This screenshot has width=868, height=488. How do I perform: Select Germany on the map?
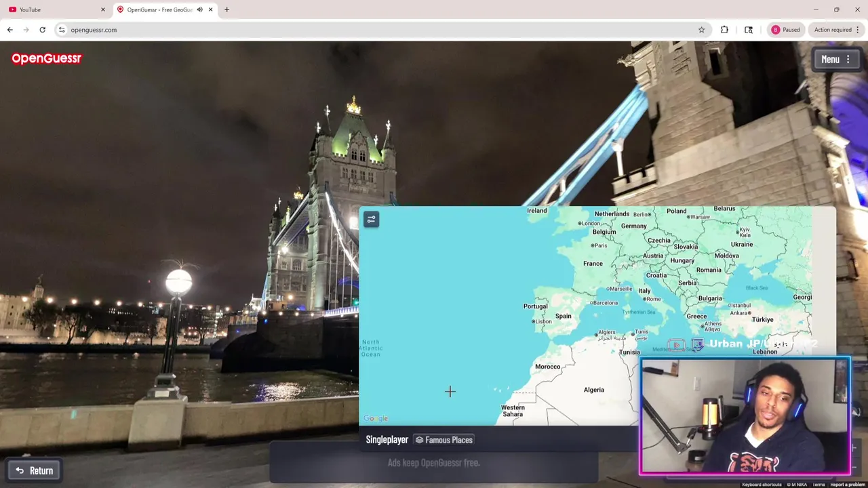pos(633,226)
